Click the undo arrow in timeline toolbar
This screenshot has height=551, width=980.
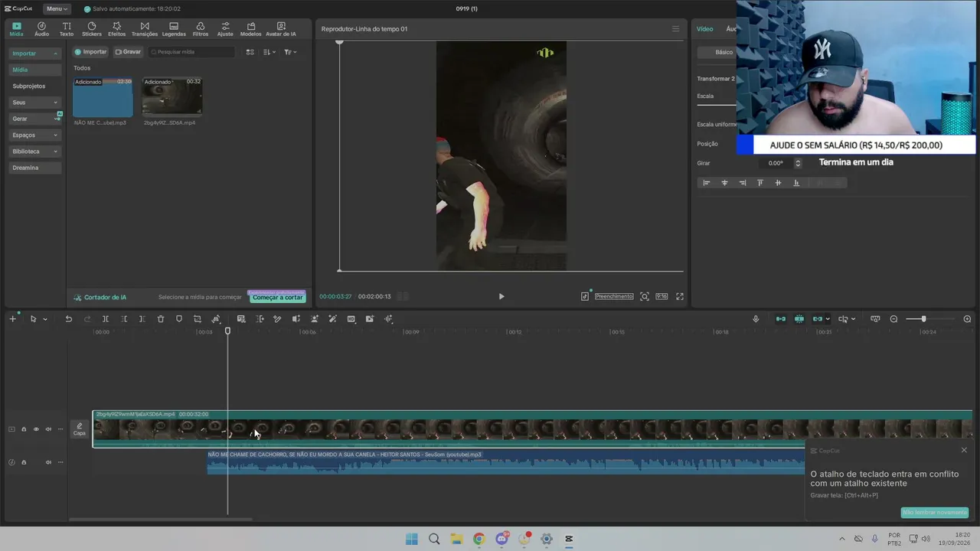[68, 319]
